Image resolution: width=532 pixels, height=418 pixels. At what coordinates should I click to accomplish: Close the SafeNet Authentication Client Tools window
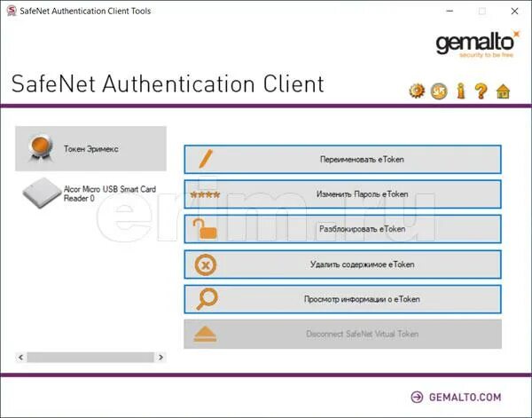pos(514,12)
